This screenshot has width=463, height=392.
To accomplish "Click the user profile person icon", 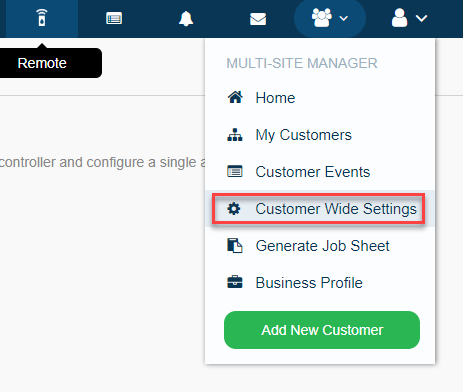I will coord(399,18).
